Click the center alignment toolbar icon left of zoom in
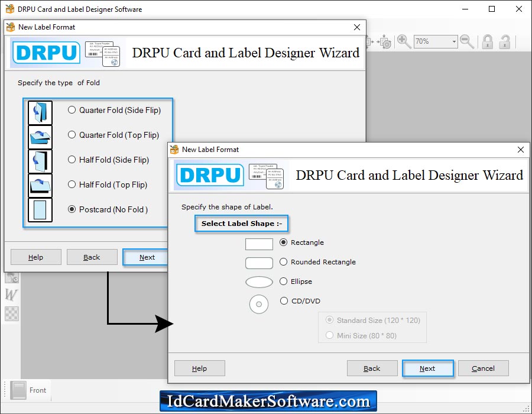Screen dimensions: 532x414 384,42
